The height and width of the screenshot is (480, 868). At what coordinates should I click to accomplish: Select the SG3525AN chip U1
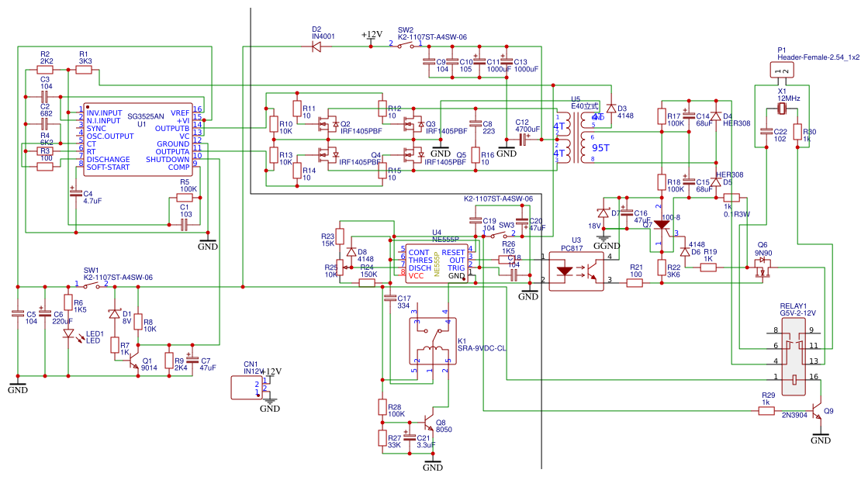click(138, 140)
